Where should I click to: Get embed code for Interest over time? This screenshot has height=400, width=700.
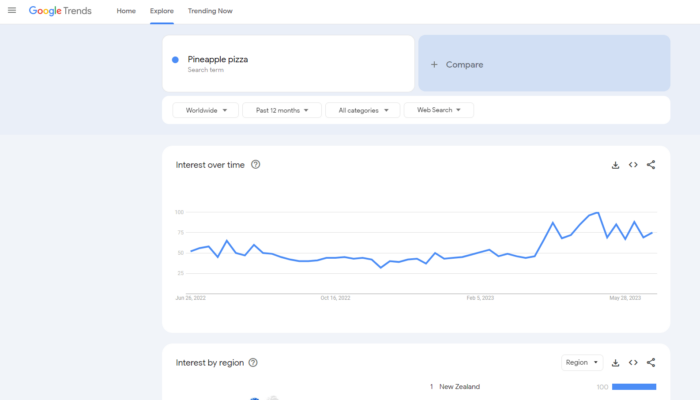[x=633, y=165]
